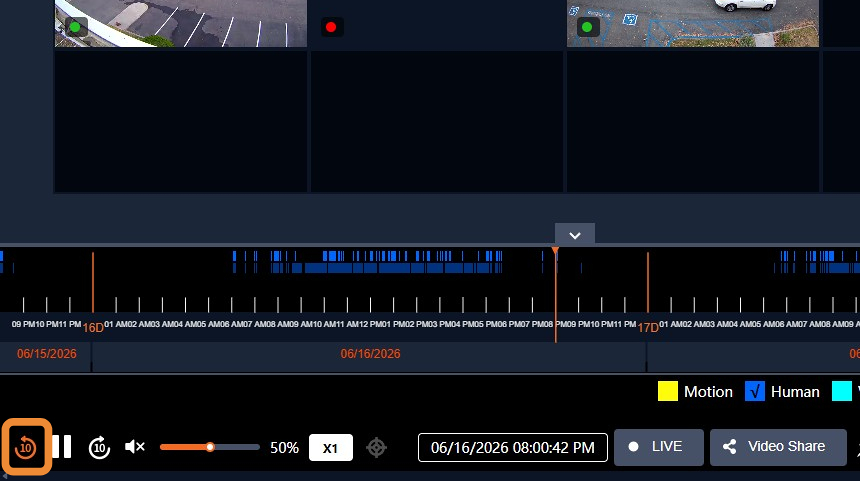Jump to the 16D day marker
The height and width of the screenshot is (481, 860).
(93, 327)
